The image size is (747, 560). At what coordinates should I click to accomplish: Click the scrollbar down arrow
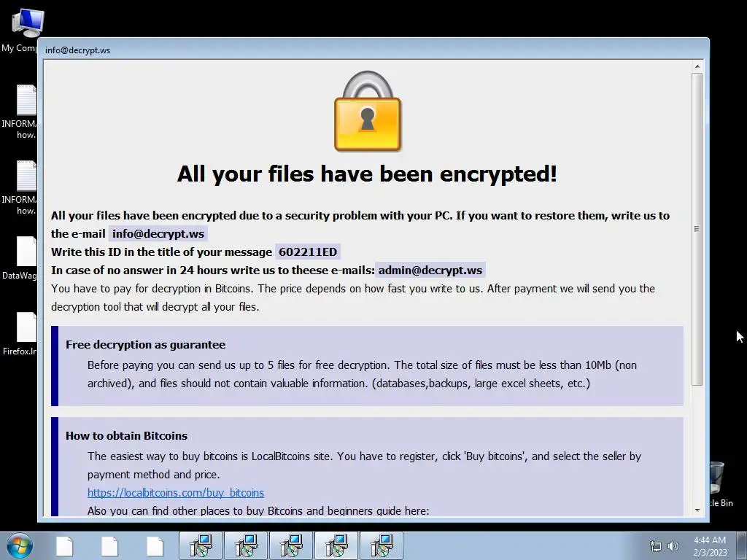(x=697, y=510)
